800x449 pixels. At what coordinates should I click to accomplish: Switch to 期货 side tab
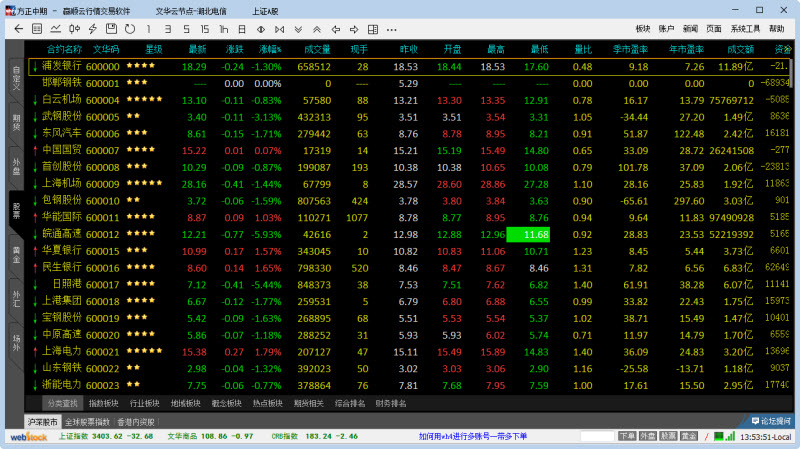pyautogui.click(x=16, y=122)
